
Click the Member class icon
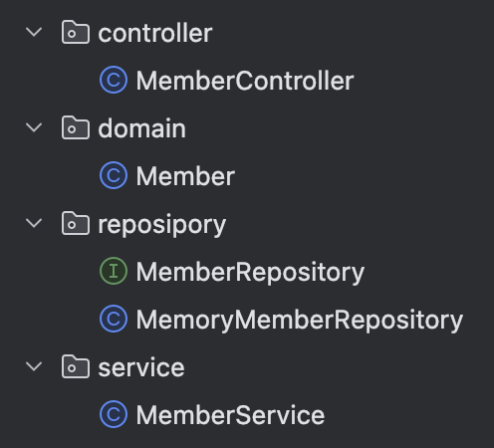[x=114, y=175]
